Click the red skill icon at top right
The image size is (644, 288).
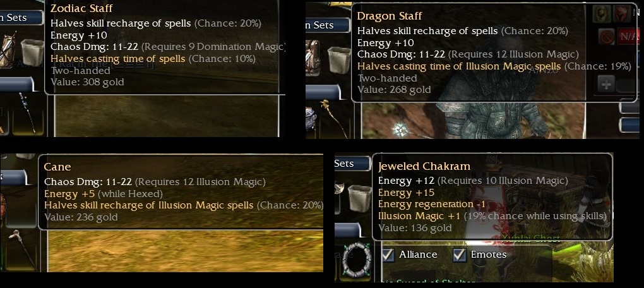pyautogui.click(x=621, y=15)
